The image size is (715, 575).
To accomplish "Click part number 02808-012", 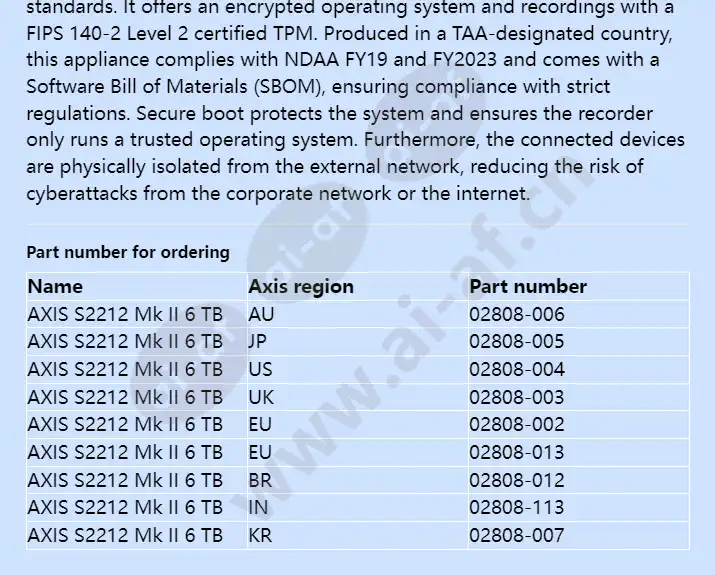I will click(x=517, y=480).
